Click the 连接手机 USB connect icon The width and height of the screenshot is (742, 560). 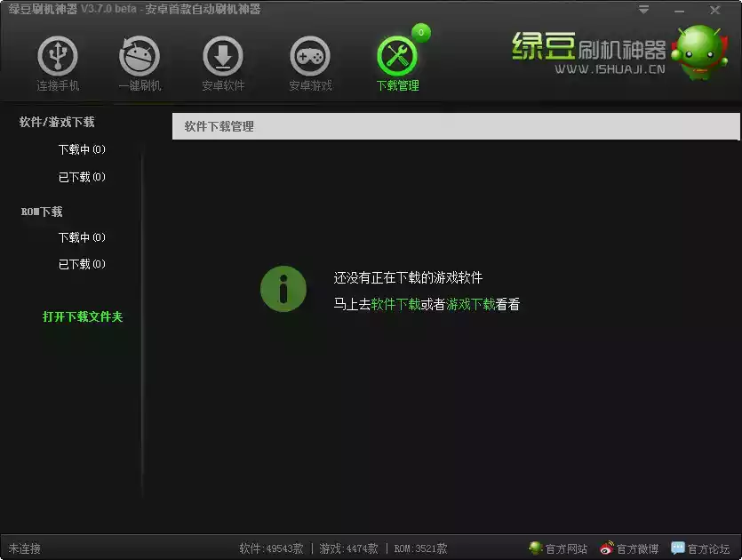57,55
